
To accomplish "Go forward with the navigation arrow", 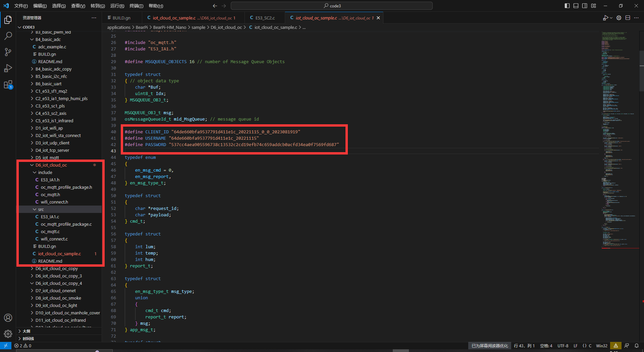I will pos(224,6).
